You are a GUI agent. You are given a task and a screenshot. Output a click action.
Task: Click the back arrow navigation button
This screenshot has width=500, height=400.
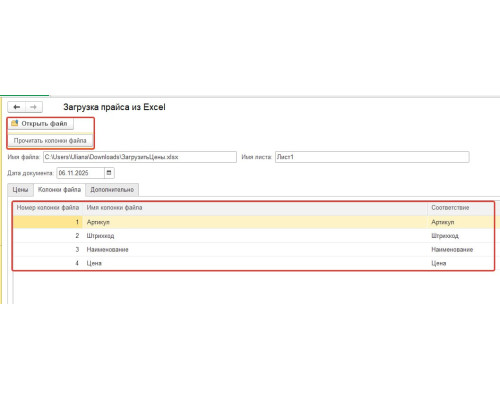17,107
